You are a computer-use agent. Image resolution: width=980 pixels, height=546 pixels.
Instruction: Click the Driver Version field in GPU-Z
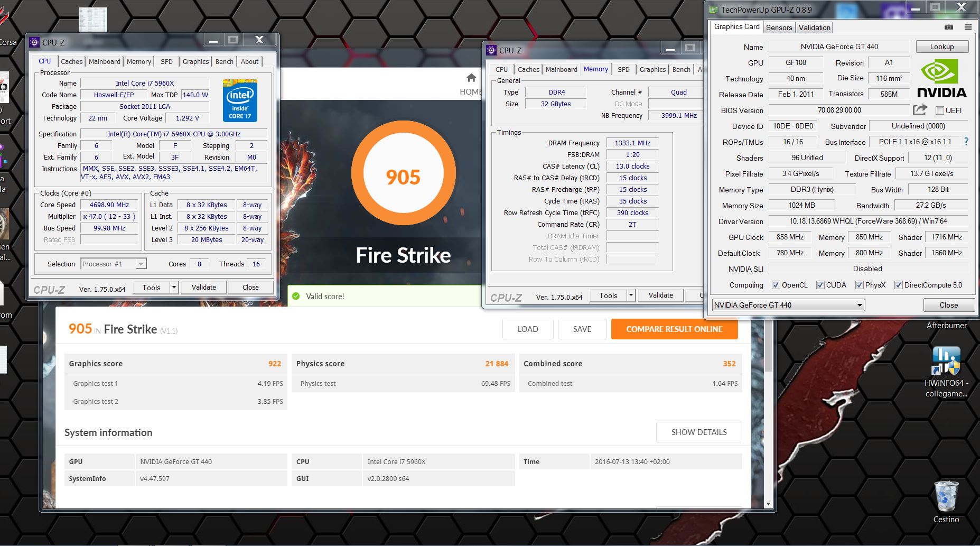click(x=868, y=221)
